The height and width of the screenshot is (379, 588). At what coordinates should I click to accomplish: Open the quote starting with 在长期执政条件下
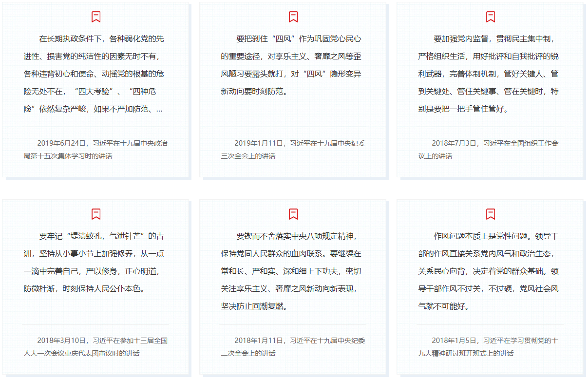coord(95,74)
